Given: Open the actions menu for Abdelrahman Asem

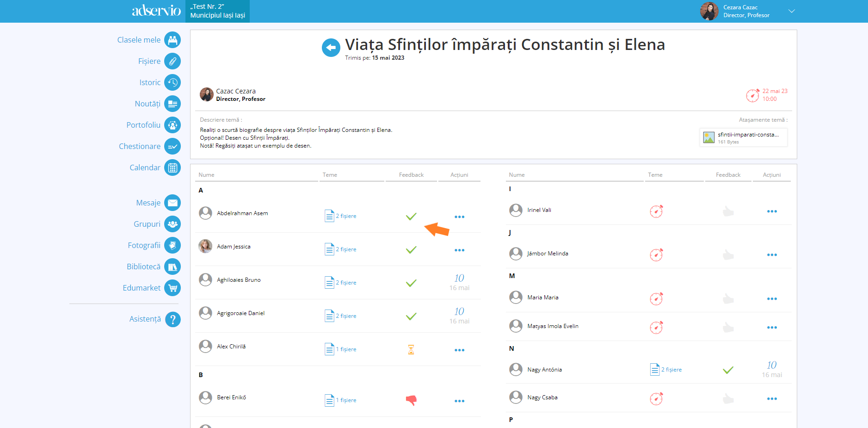Looking at the screenshot, I should click(x=459, y=217).
